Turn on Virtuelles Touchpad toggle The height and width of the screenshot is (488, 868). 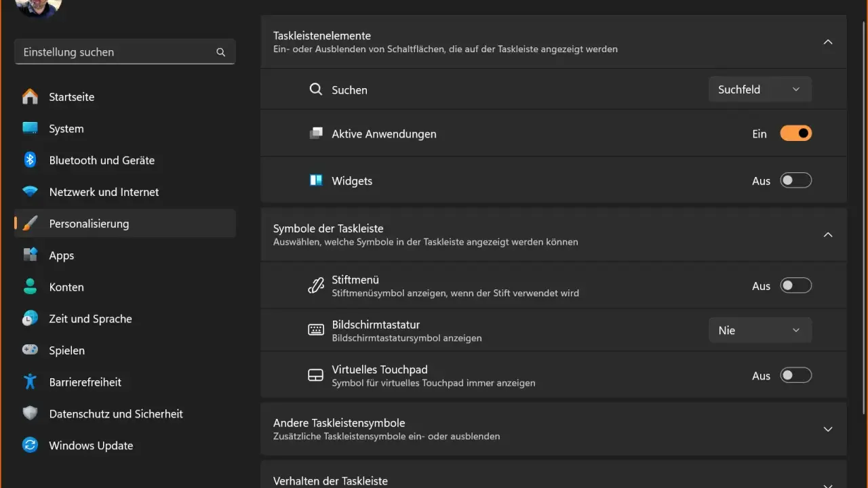pyautogui.click(x=795, y=375)
